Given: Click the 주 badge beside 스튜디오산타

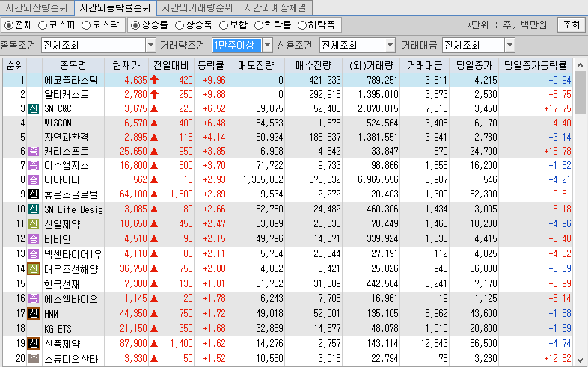Looking at the screenshot, I should point(34,359).
